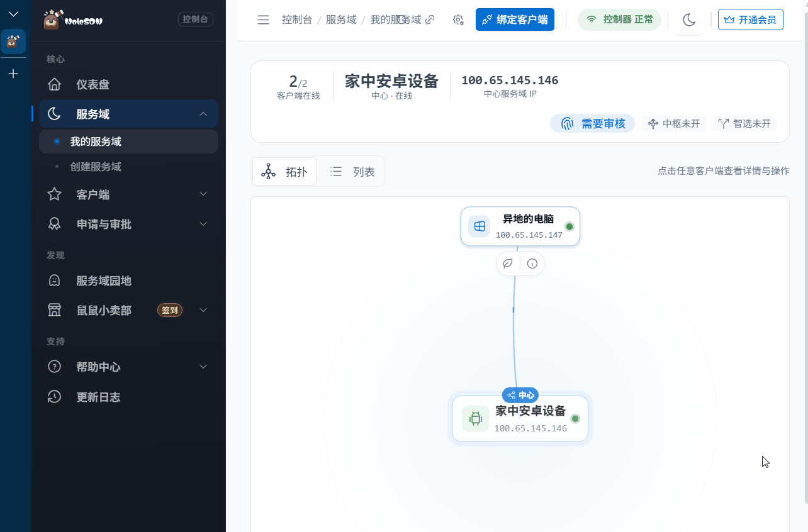Click the 更新日志 history icon
Image resolution: width=808 pixels, height=532 pixels.
click(x=55, y=397)
